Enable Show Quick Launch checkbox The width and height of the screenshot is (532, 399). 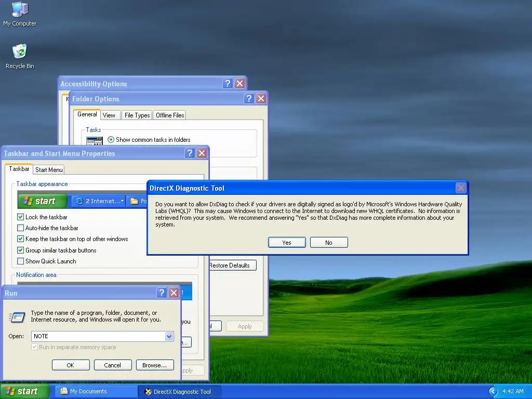pos(21,261)
